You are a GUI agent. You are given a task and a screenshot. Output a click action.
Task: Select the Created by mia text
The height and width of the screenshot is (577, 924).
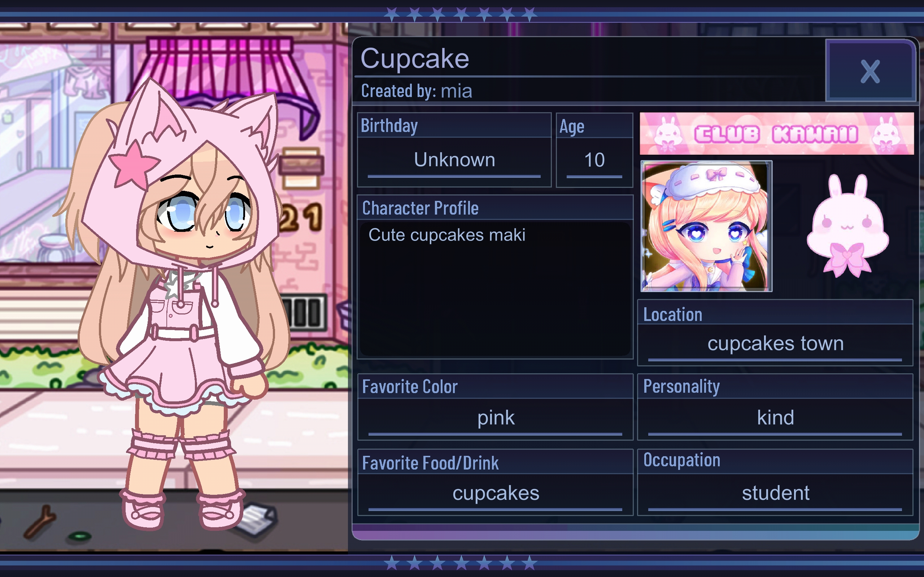[417, 91]
